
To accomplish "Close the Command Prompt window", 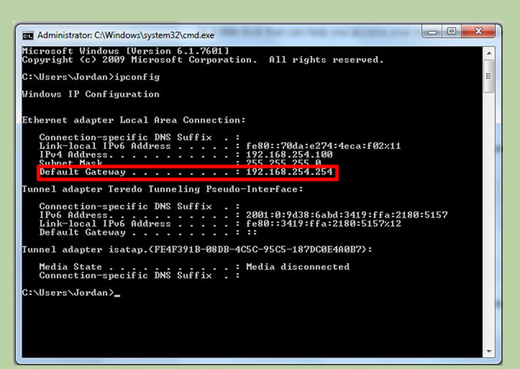I will (479, 31).
